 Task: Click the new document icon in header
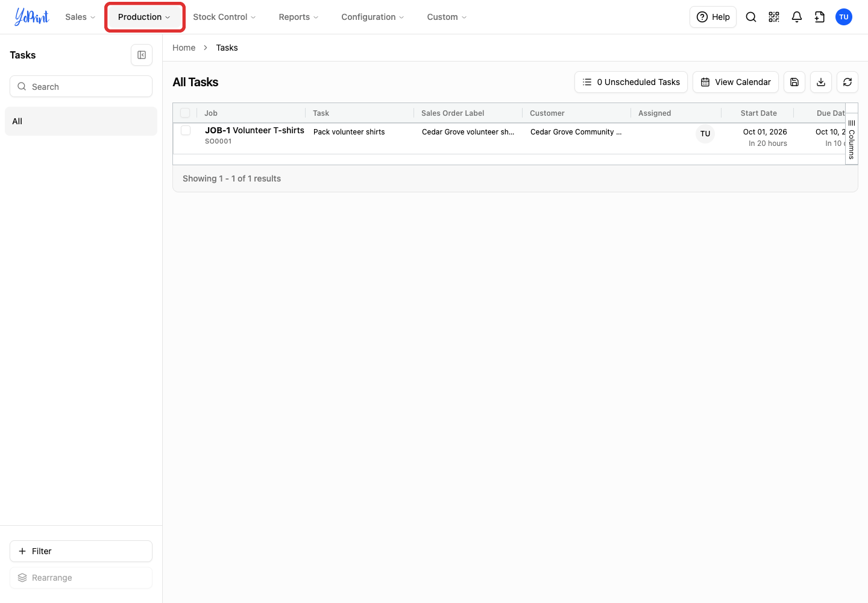coord(820,17)
